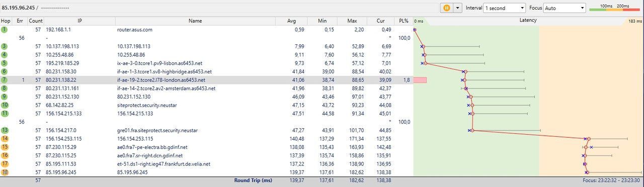Image resolution: width=644 pixels, height=187 pixels.
Task: Pause the trace with the orange button
Action: pos(446,8)
